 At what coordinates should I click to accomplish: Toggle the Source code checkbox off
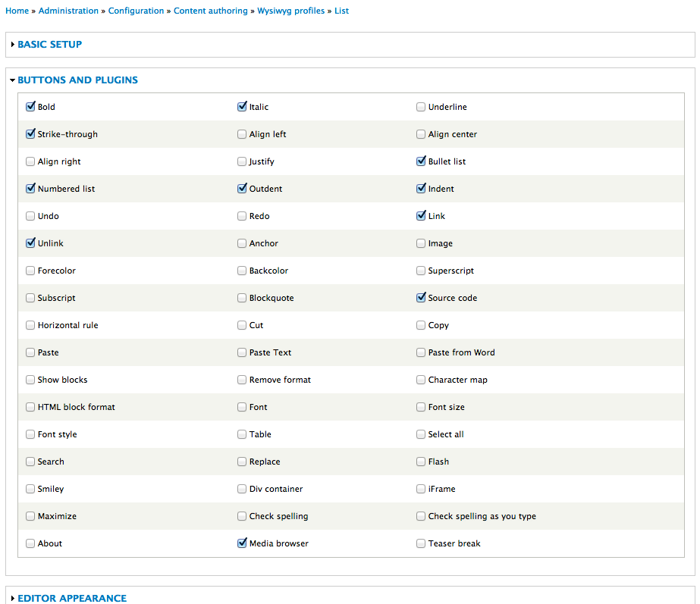click(x=421, y=298)
